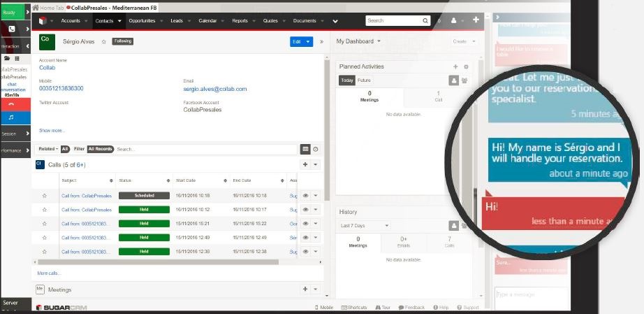The width and height of the screenshot is (644, 314).
Task: Click the single user icon in Planned Activities
Action: pyautogui.click(x=453, y=80)
